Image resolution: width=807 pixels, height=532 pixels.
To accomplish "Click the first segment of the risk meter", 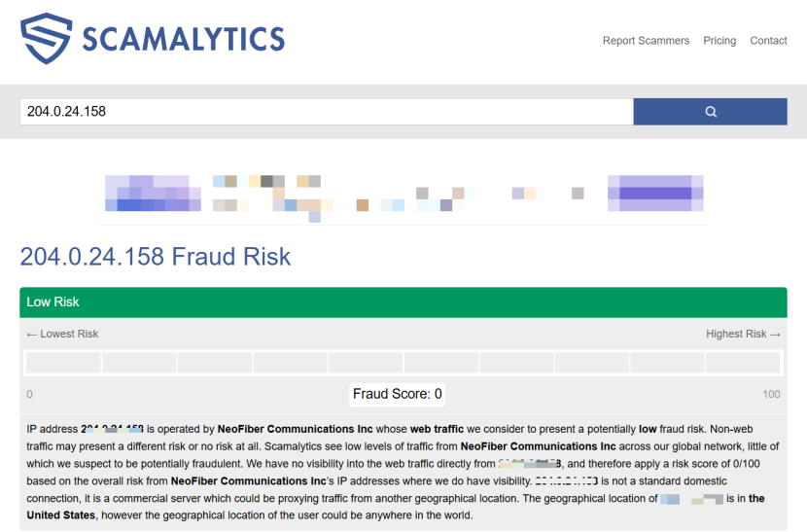I will pos(63,363).
